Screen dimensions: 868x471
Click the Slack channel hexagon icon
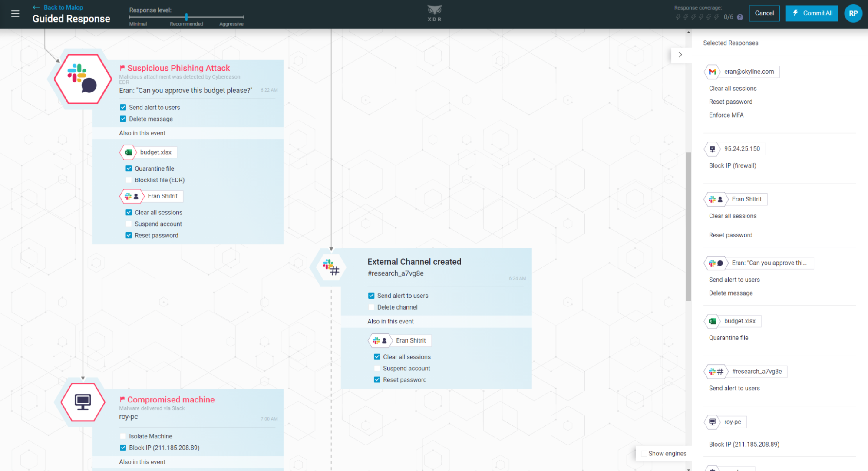[x=331, y=267]
